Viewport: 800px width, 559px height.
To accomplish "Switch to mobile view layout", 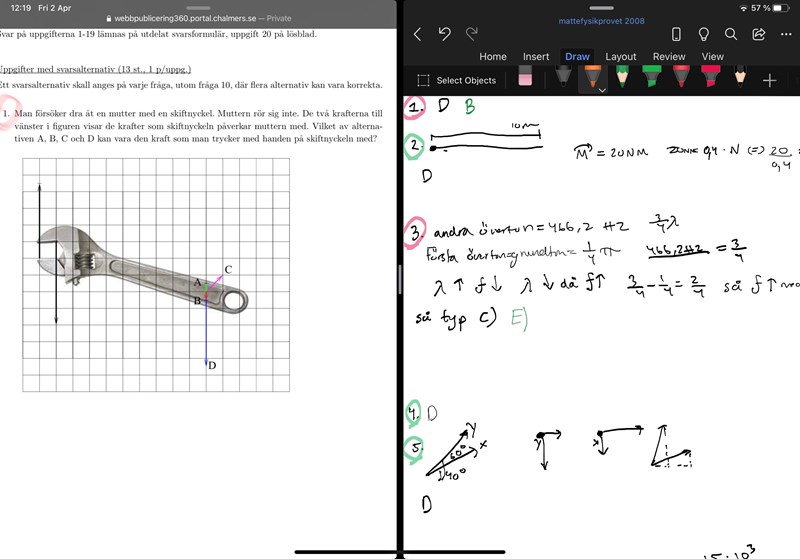I will point(676,34).
